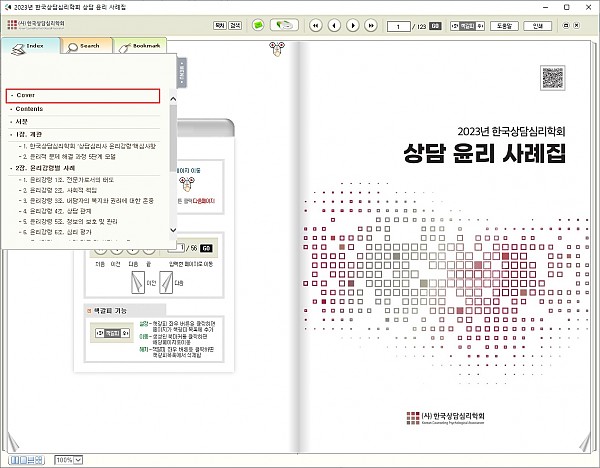
Task: Click the QR code on the cover
Action: pos(553,78)
